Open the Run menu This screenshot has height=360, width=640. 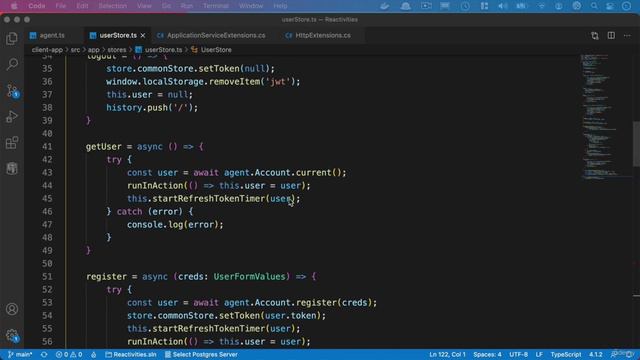tap(187, 6)
